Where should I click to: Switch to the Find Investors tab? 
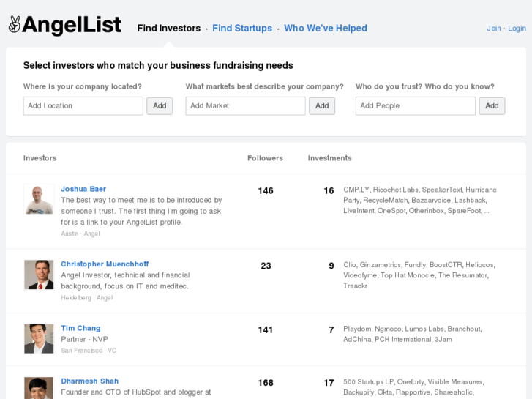(169, 29)
